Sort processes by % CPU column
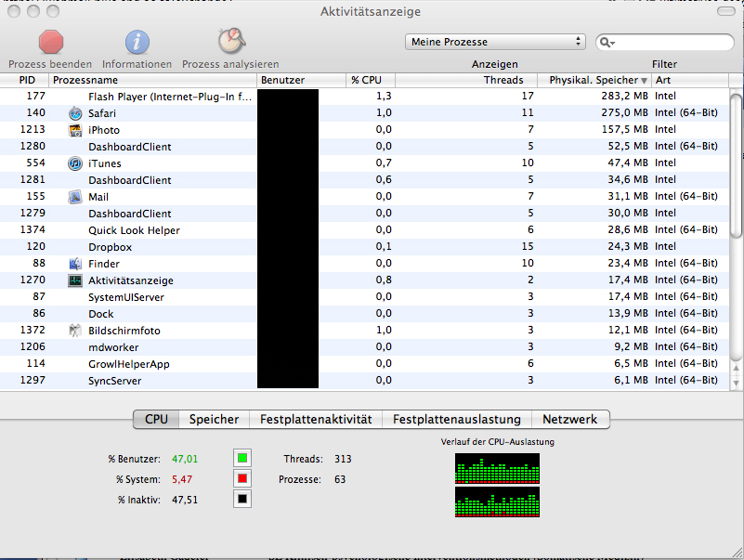Screen dimensions: 744x560 (x=368, y=81)
